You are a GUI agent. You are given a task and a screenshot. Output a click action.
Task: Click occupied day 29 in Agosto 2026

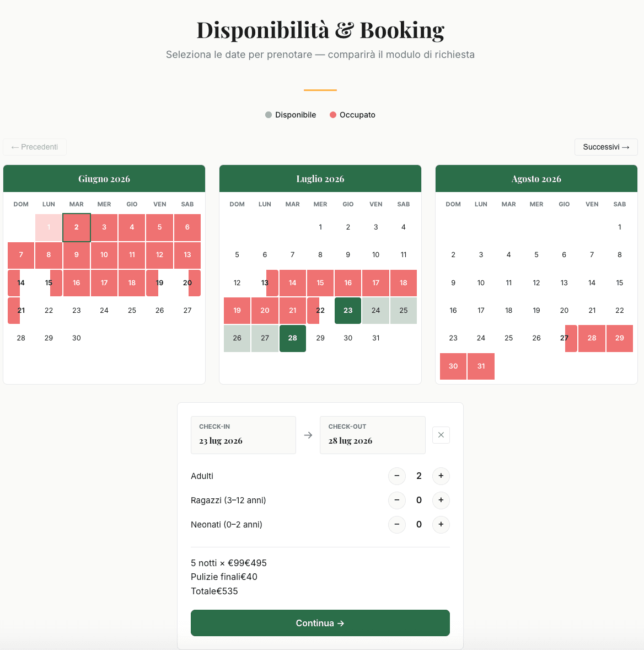point(620,338)
